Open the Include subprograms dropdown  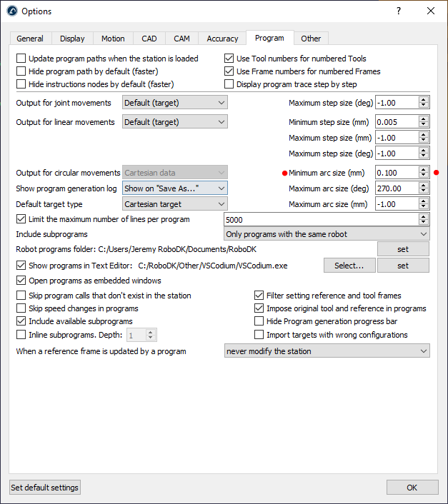(327, 234)
